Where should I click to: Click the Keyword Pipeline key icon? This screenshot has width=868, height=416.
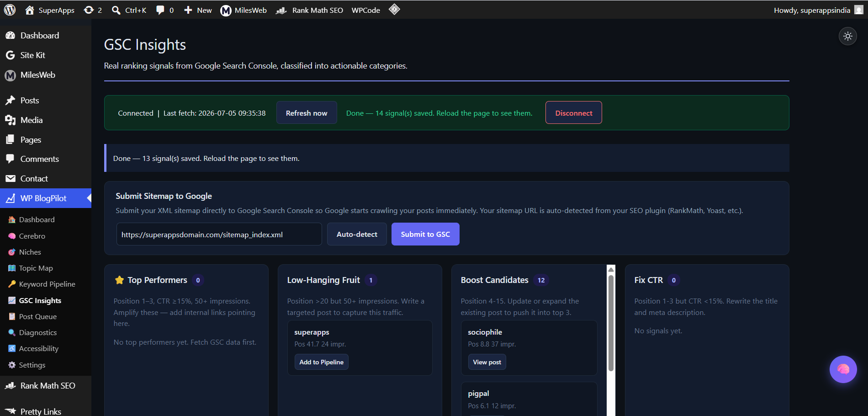click(12, 284)
